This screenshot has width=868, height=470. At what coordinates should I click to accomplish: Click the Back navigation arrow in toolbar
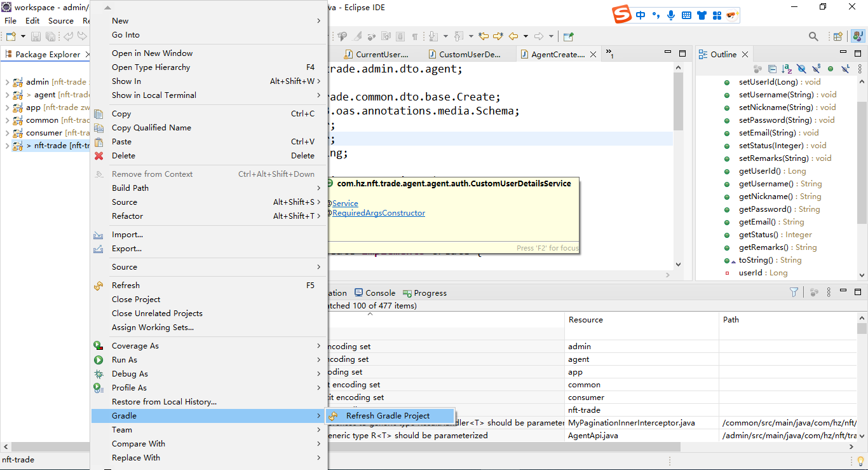tap(513, 36)
